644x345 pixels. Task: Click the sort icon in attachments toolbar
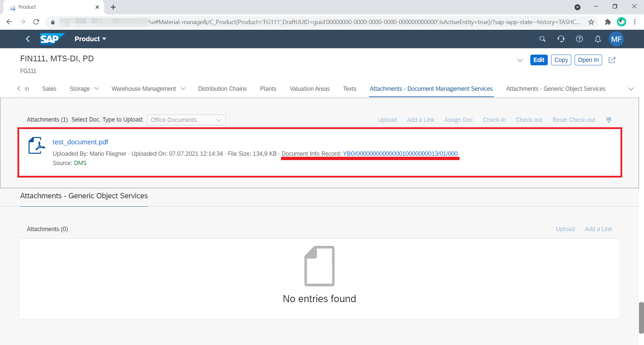(609, 120)
